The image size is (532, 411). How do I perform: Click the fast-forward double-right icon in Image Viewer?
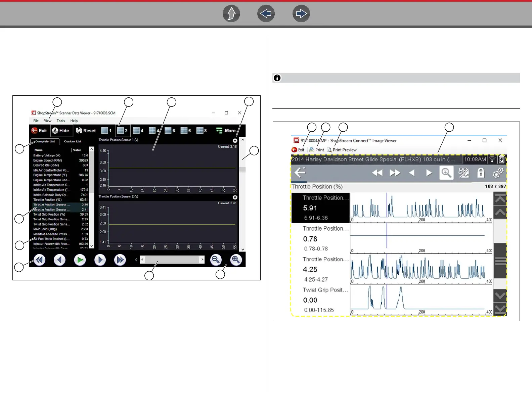coord(395,173)
